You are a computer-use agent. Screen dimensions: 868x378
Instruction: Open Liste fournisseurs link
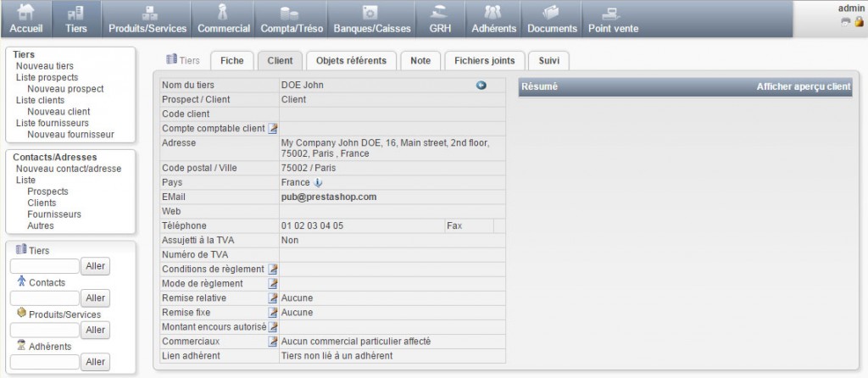(53, 123)
